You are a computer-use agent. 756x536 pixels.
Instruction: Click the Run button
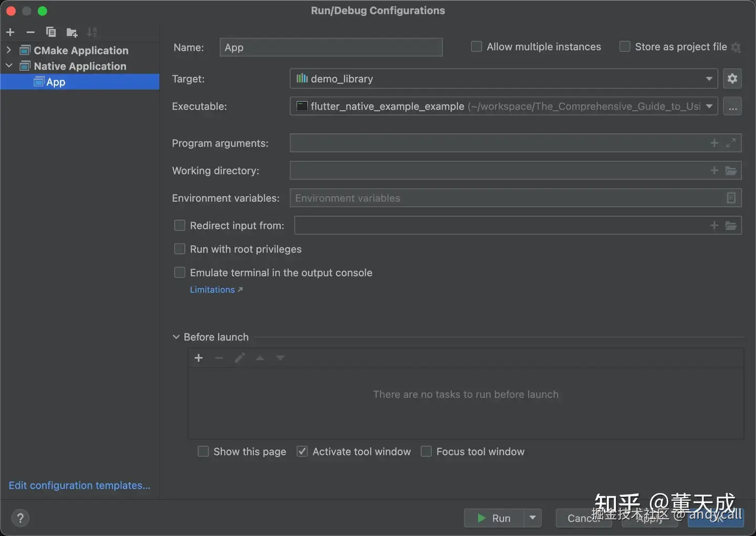[x=494, y=518]
